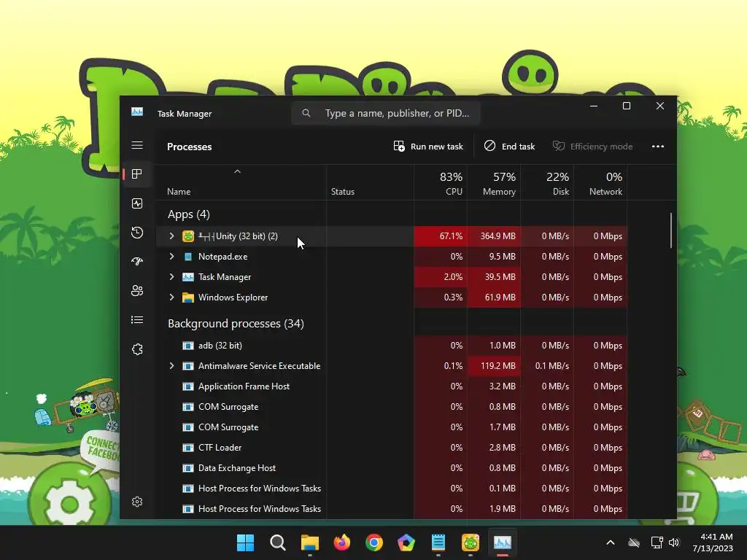The height and width of the screenshot is (560, 747).
Task: Select the Processes page icon in sidebar
Action: (x=137, y=174)
